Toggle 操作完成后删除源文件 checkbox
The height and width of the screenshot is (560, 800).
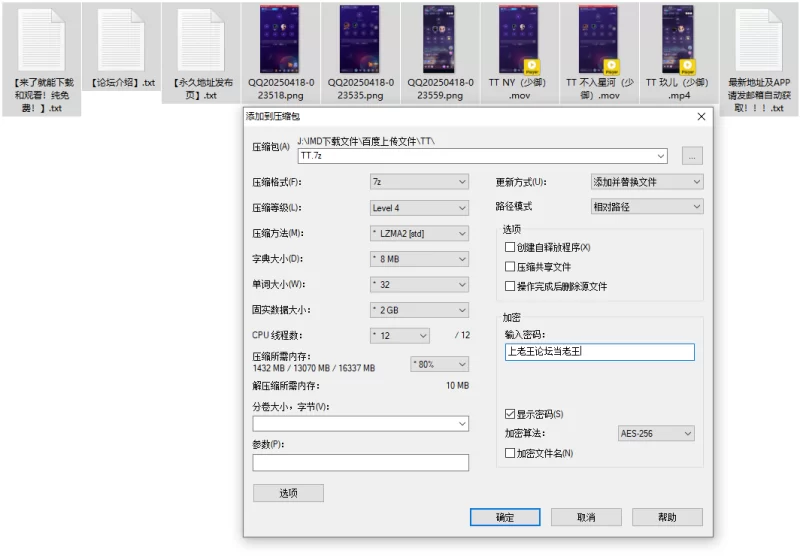point(511,287)
